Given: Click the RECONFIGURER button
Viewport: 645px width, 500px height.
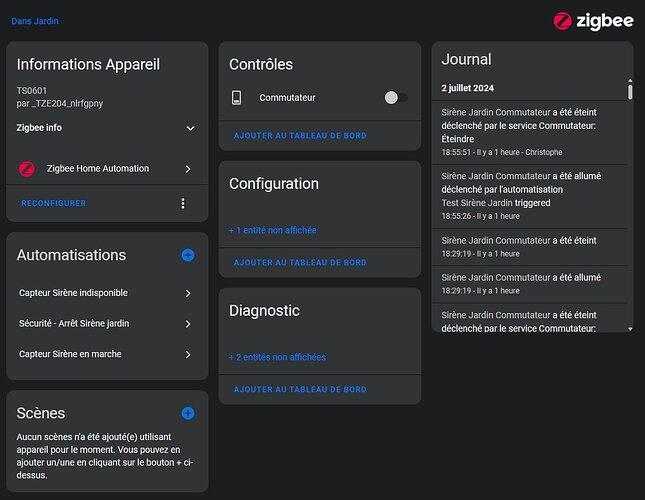Looking at the screenshot, I should click(53, 204).
